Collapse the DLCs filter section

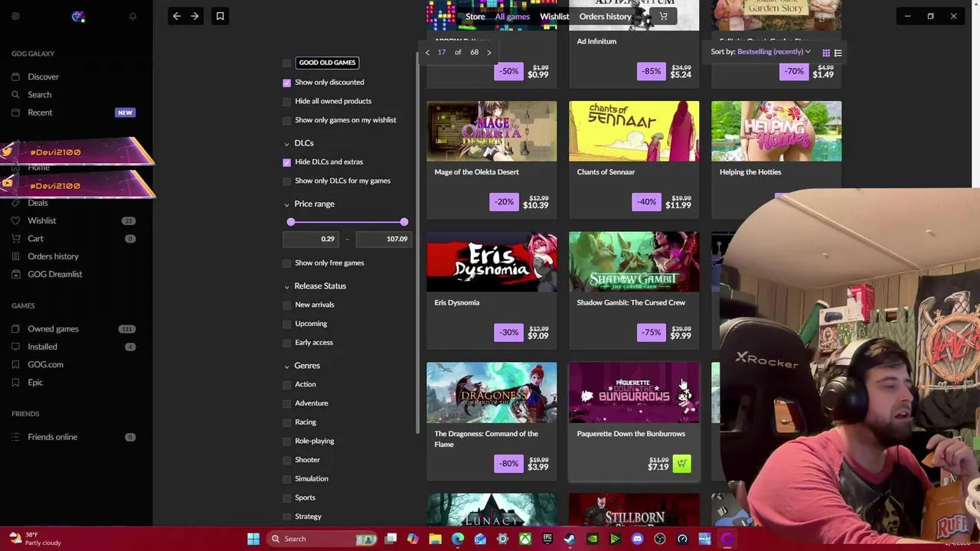click(287, 143)
